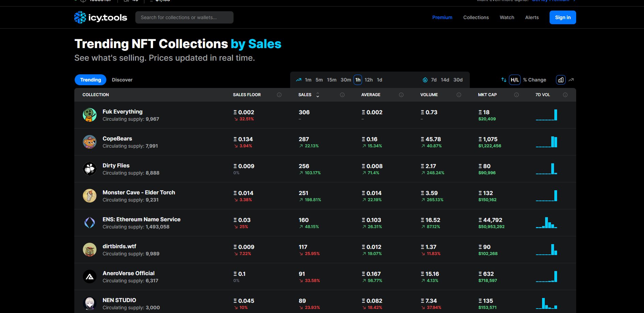Select the 1d timeframe

tap(379, 80)
